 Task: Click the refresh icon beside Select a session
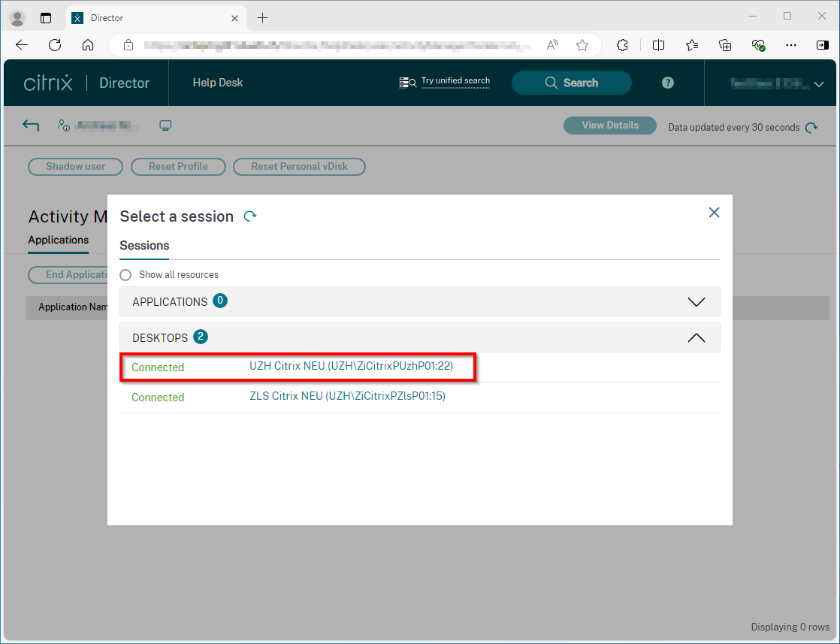click(x=250, y=216)
